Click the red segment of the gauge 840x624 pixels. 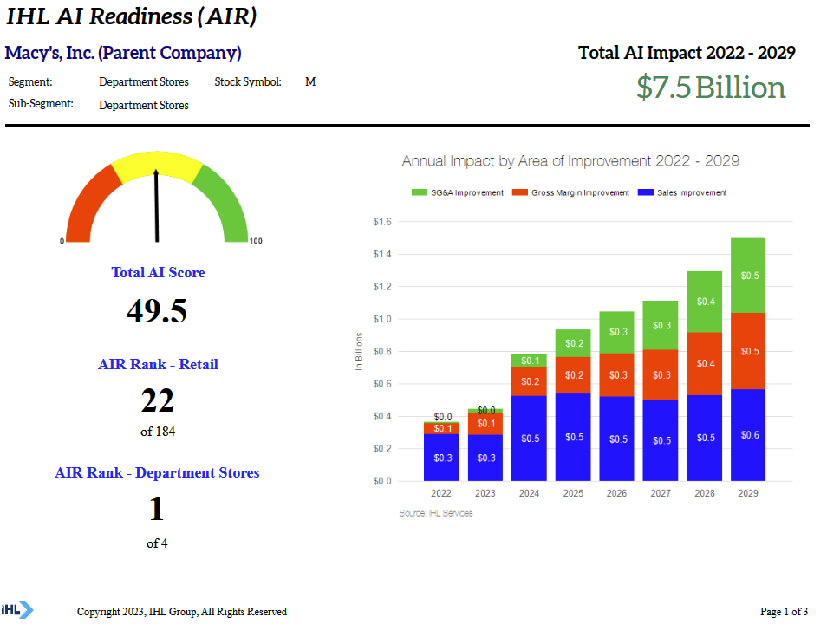point(88,205)
